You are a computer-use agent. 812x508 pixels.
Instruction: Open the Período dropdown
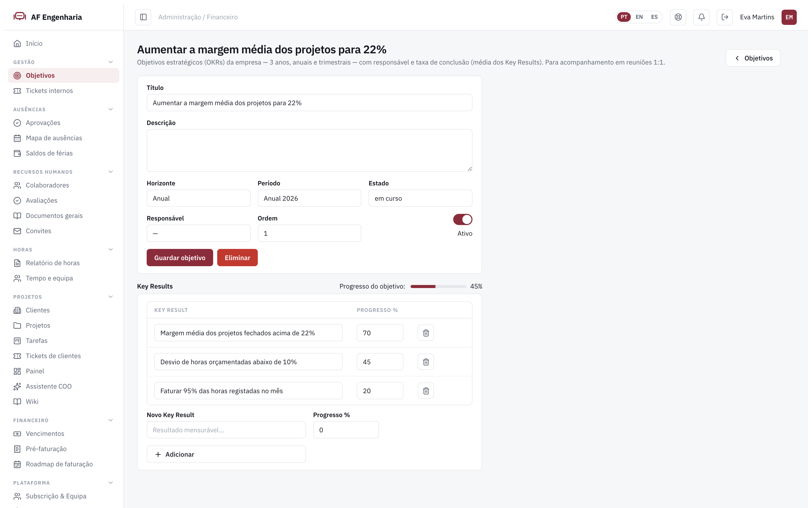click(309, 198)
